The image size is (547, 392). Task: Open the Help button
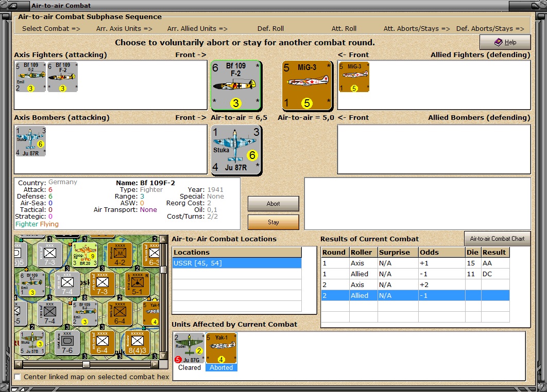[x=505, y=42]
